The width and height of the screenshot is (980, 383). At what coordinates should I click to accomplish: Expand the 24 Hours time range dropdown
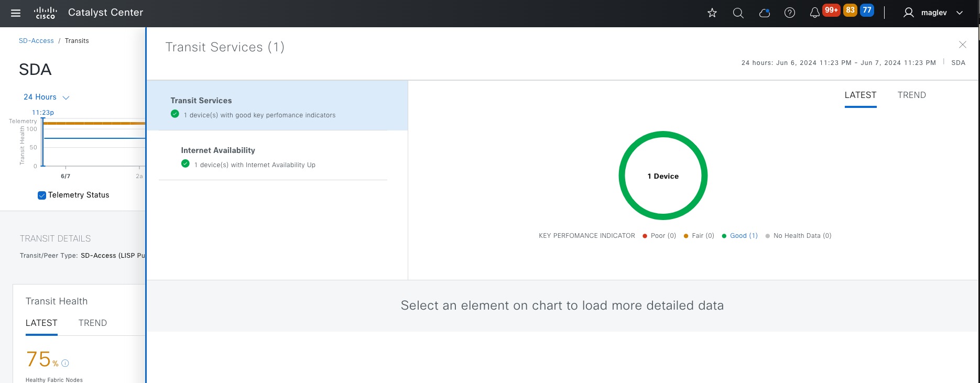pyautogui.click(x=46, y=97)
